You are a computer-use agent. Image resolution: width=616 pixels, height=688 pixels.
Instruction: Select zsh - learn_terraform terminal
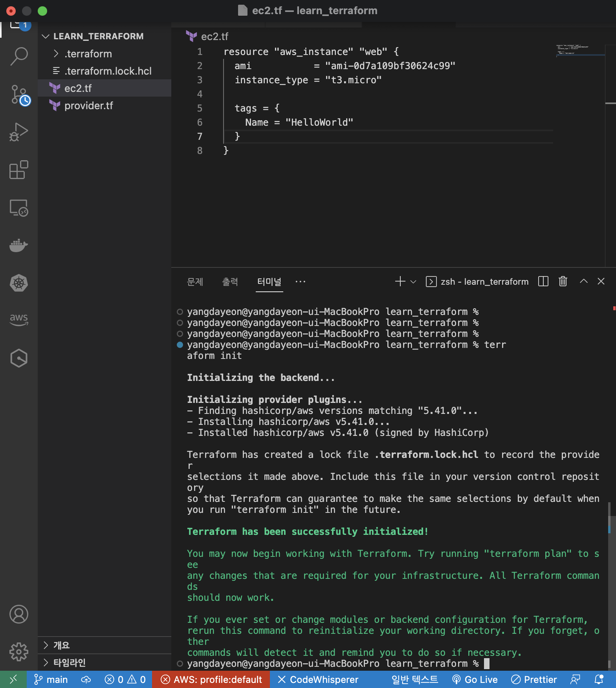coord(477,282)
